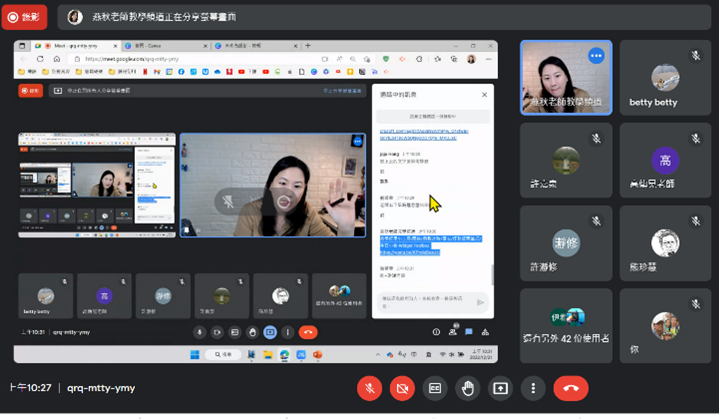719x419 pixels.
Task: Switch to the third browser tab in shared screen
Action: [x=255, y=46]
